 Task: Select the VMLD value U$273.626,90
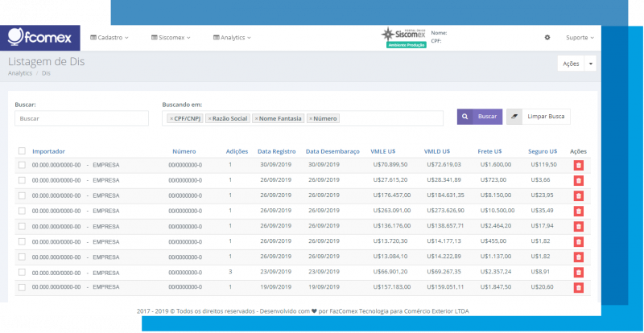click(446, 210)
